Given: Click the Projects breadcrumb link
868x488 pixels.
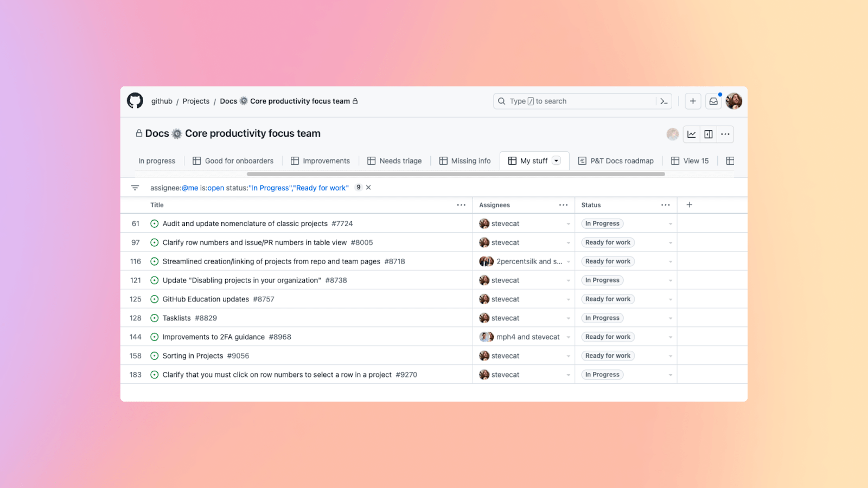Looking at the screenshot, I should pyautogui.click(x=196, y=101).
